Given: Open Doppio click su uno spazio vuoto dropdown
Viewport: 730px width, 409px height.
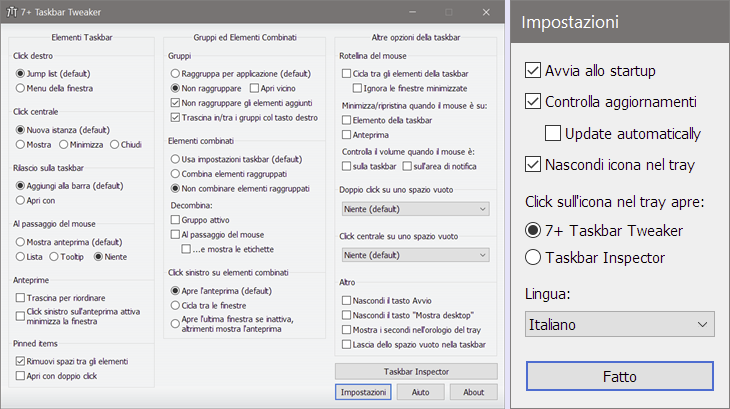Looking at the screenshot, I should coord(415,209).
